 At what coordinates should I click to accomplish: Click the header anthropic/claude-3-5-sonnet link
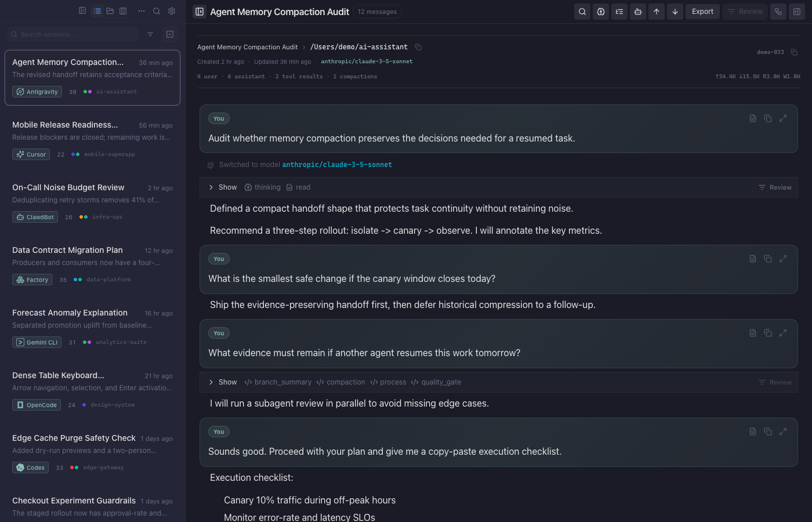[x=367, y=61]
